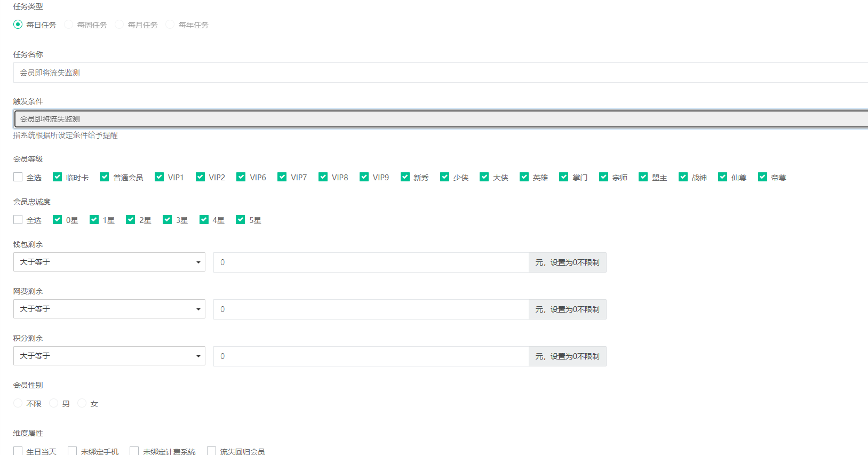Check the 未绑定手机 attribute
The height and width of the screenshot is (455, 868).
[72, 451]
